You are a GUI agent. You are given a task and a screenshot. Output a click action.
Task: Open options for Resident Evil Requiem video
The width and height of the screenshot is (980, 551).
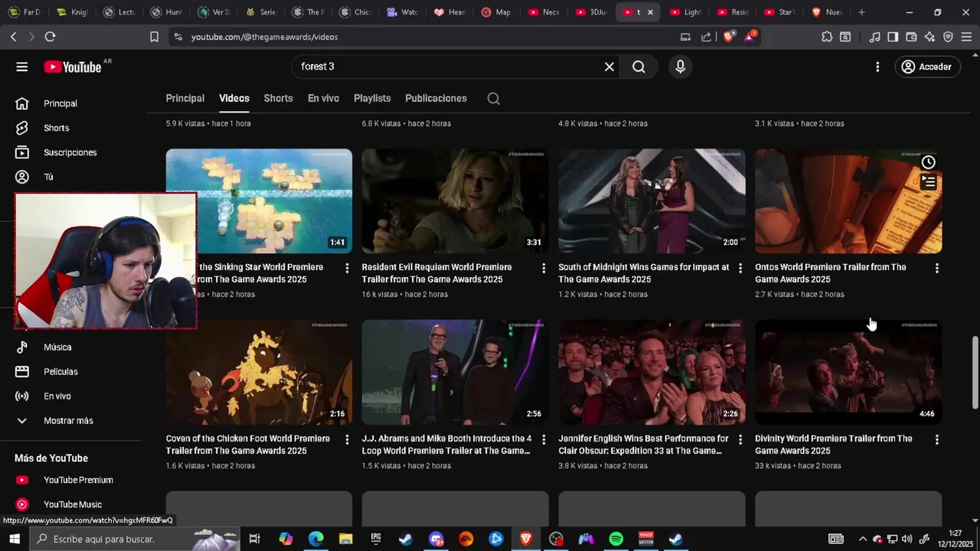point(544,268)
